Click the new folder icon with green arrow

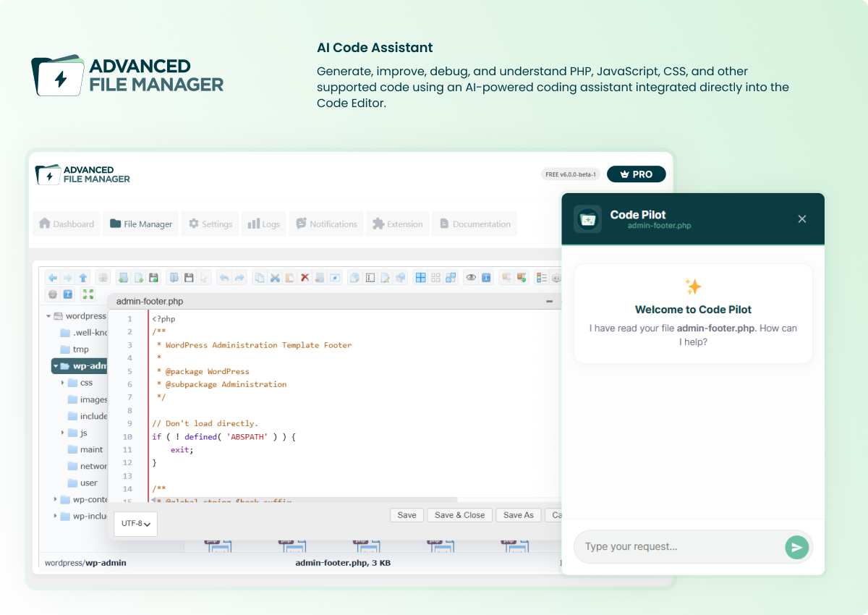click(122, 277)
